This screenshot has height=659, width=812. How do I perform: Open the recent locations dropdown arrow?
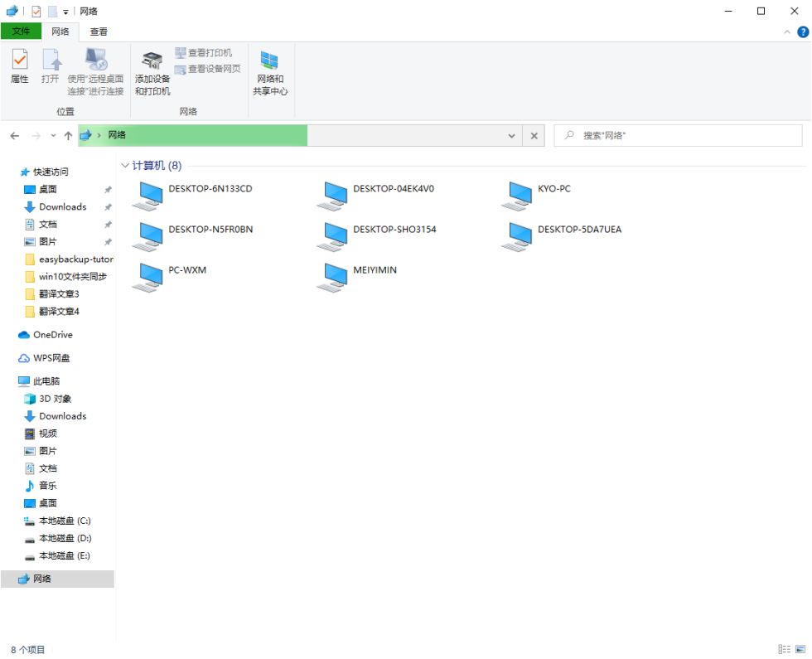coord(53,136)
